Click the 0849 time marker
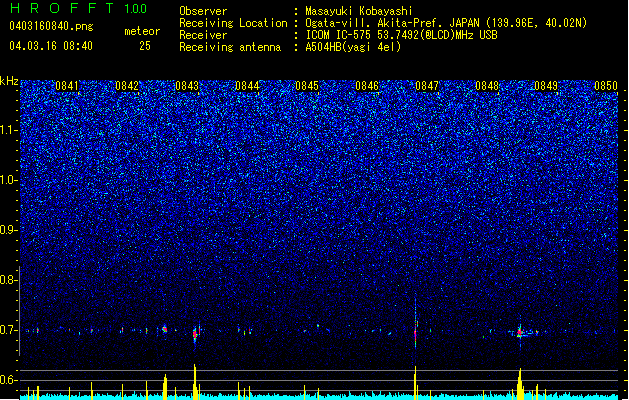Image resolution: width=629 pixels, height=400 pixels. click(x=546, y=86)
